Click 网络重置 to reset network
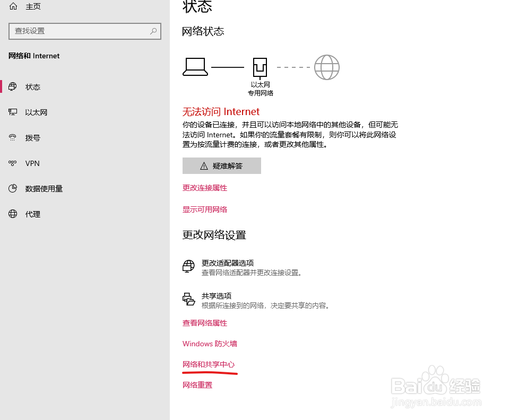Viewport: 510px width, 420px height. point(197,385)
